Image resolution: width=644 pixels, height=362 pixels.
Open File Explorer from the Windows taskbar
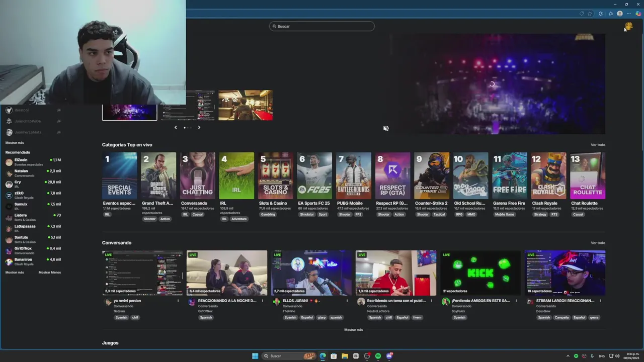pos(345,356)
